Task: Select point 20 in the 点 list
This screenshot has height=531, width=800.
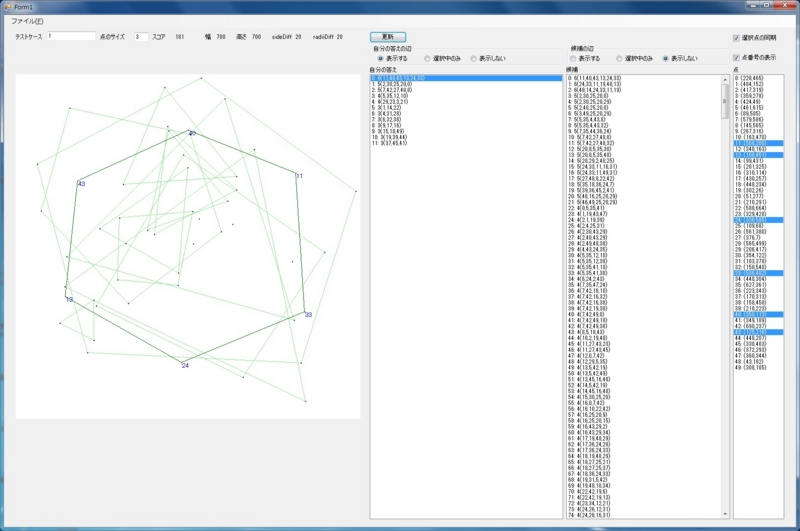Action: [758, 196]
